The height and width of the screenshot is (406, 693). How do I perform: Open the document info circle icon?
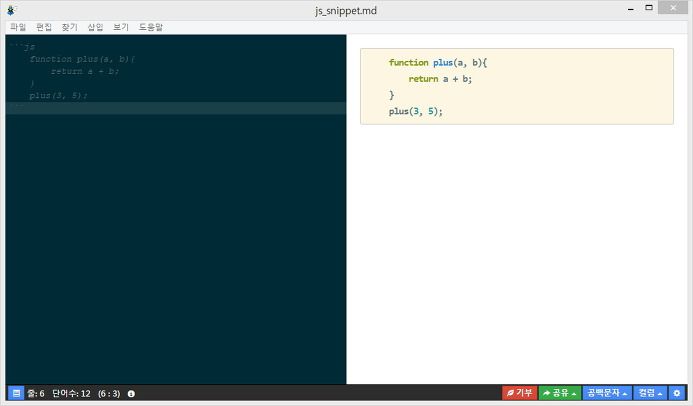click(131, 394)
